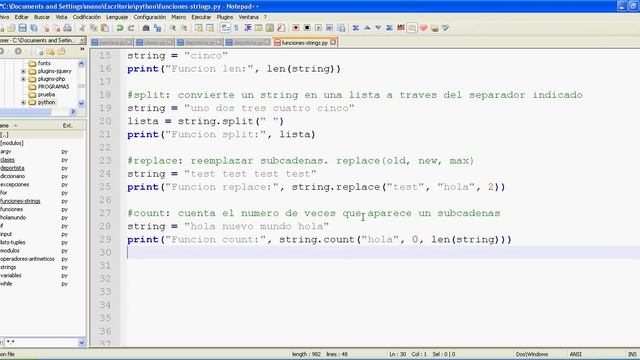This screenshot has width=640, height=360.
Task: Toggle show all characters pilcrow icon
Action: tap(236, 28)
